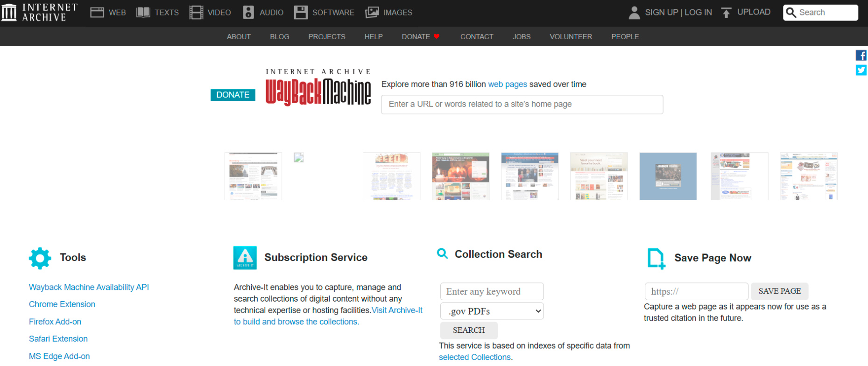868x366 pixels.
Task: Click the Upload arrow icon
Action: (726, 13)
